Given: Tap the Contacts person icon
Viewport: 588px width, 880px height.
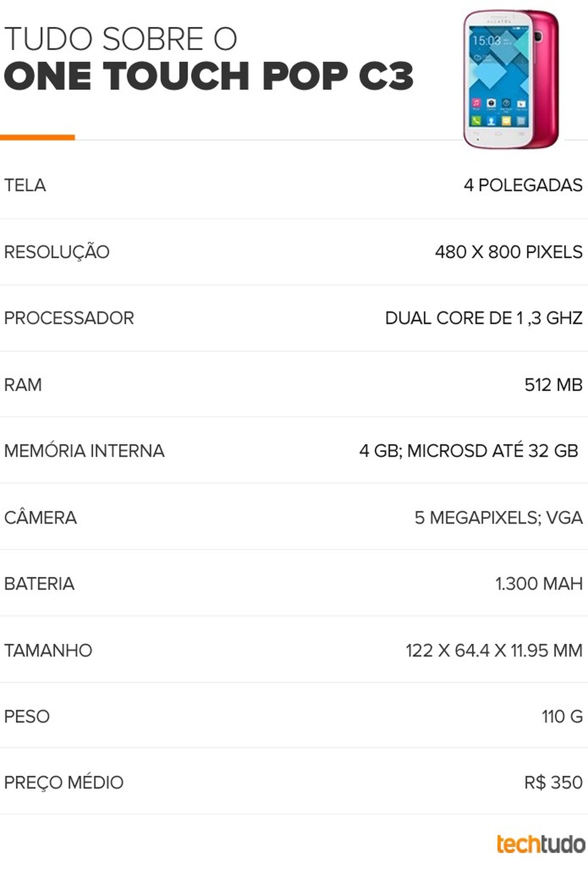Looking at the screenshot, I should 491,121.
